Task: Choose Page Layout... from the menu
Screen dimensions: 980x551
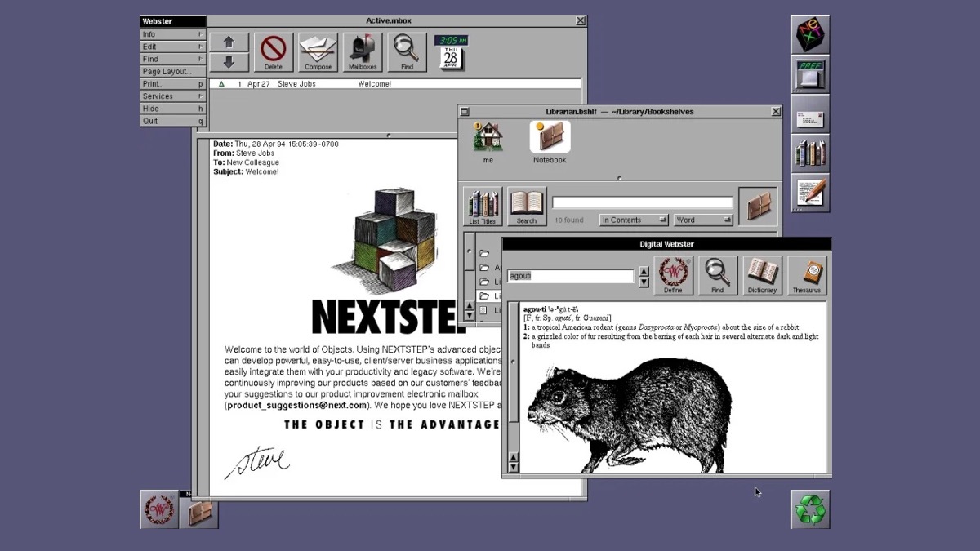Action: tap(173, 71)
